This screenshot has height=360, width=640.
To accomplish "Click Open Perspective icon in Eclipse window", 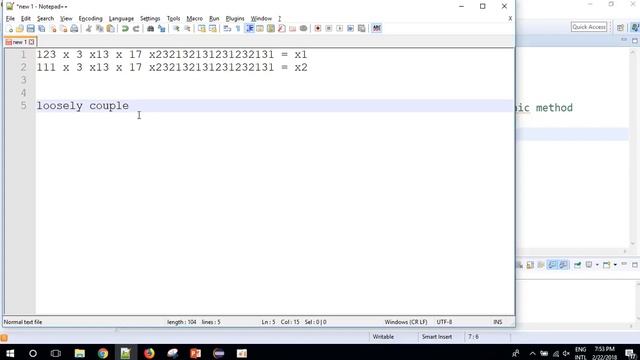I will (x=620, y=27).
